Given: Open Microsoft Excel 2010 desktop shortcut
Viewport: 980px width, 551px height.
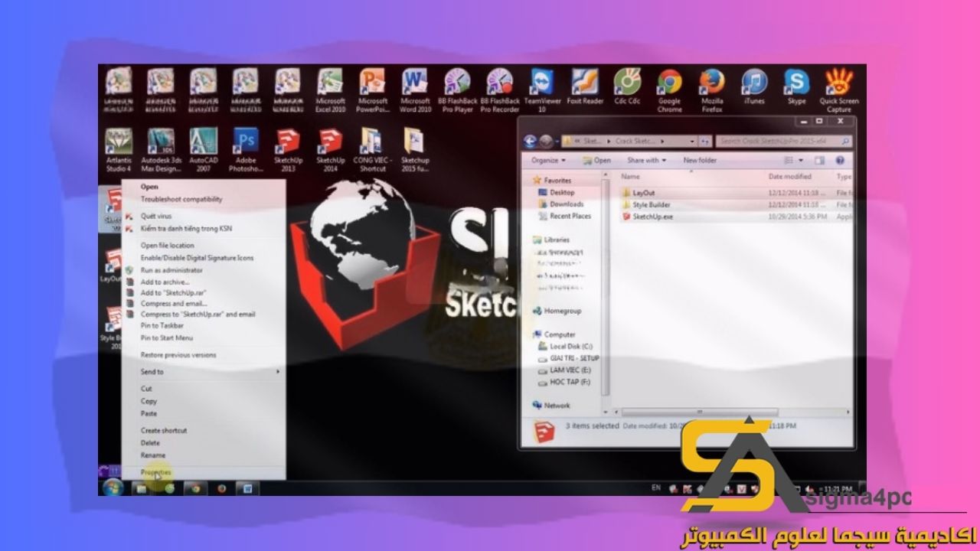Looking at the screenshot, I should click(x=330, y=90).
